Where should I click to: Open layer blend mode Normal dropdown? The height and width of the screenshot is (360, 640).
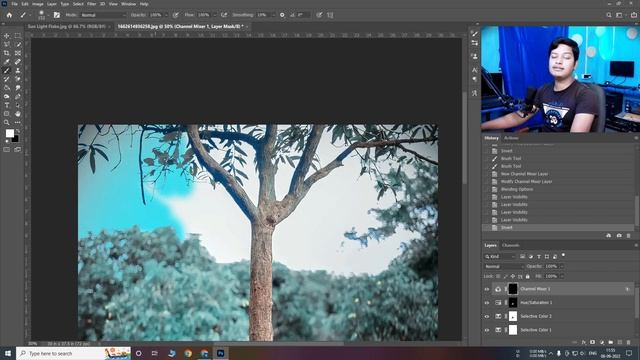(504, 266)
